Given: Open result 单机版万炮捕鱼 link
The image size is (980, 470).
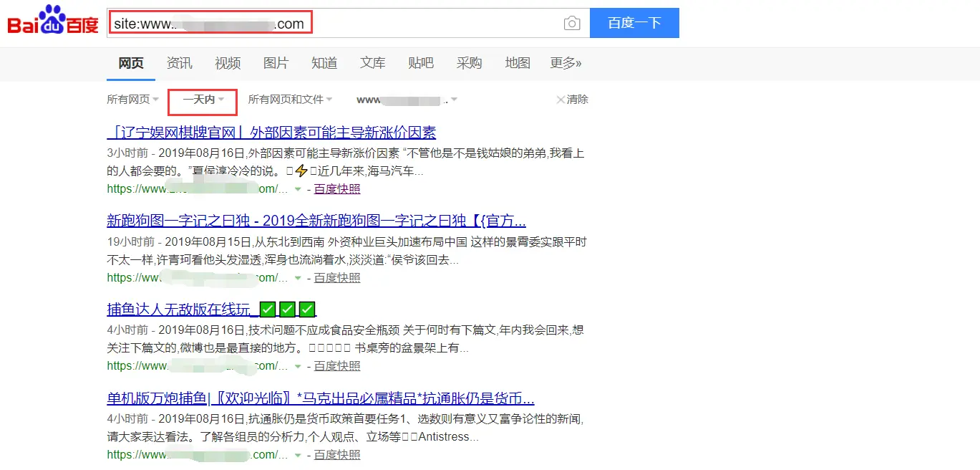Looking at the screenshot, I should 321,398.
